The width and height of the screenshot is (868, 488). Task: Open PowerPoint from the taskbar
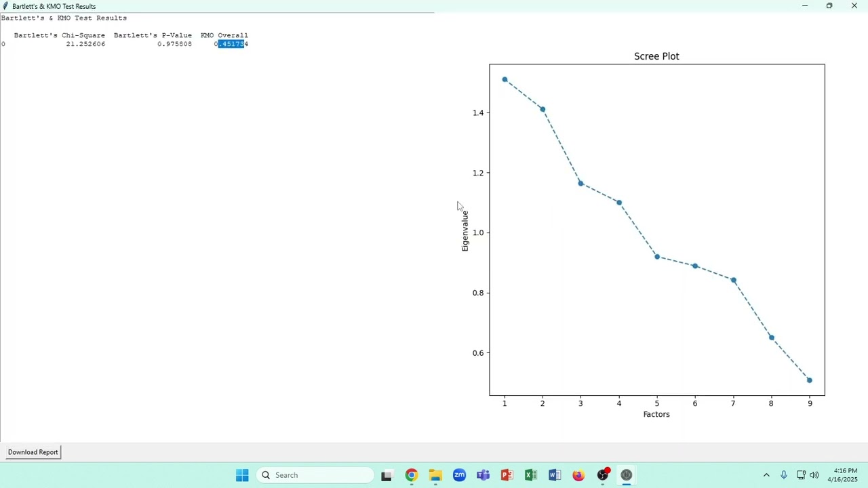coord(507,475)
